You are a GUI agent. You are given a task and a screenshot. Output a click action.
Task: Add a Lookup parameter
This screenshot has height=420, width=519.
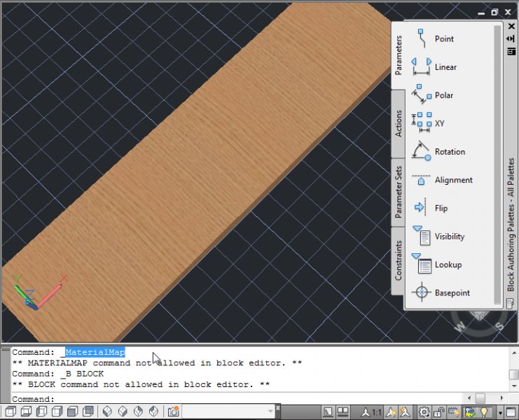[x=436, y=265]
